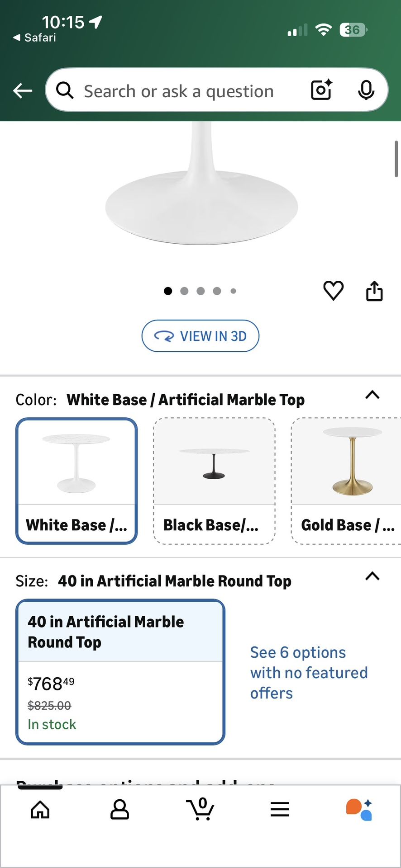Return to Safari via status bar link
Viewport: 401px width, 868px height.
pos(35,38)
